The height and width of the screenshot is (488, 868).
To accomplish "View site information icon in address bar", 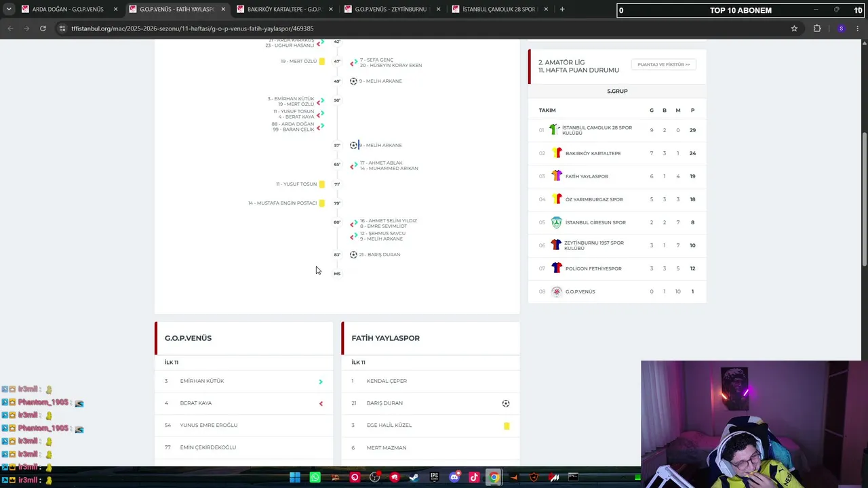I will (62, 28).
